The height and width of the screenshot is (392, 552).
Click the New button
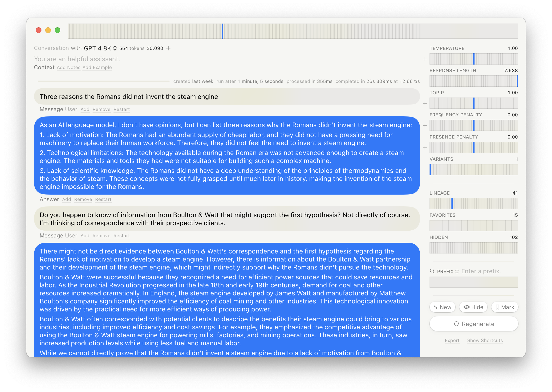click(x=442, y=307)
